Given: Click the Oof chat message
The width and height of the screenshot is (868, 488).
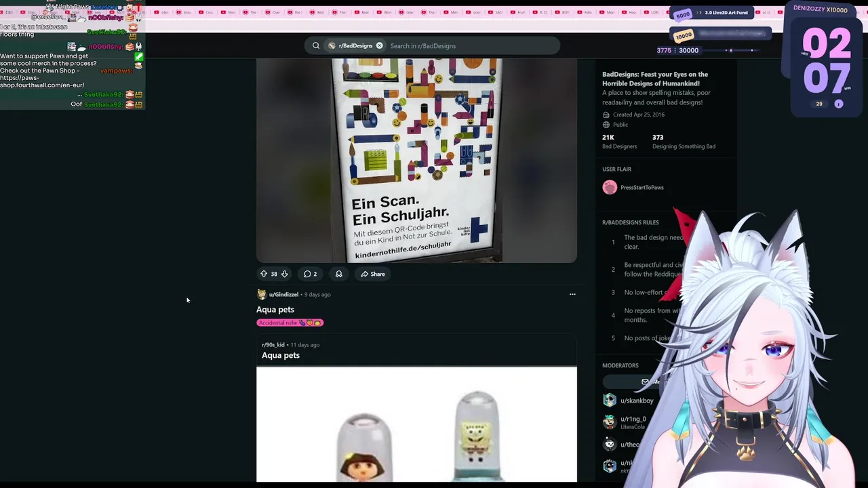Looking at the screenshot, I should pyautogui.click(x=76, y=104).
